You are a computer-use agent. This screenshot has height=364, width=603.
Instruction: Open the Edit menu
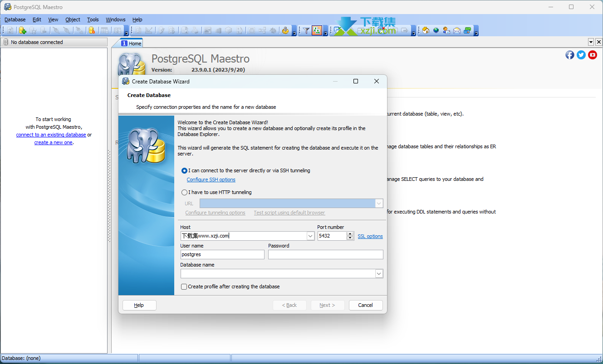(x=37, y=19)
